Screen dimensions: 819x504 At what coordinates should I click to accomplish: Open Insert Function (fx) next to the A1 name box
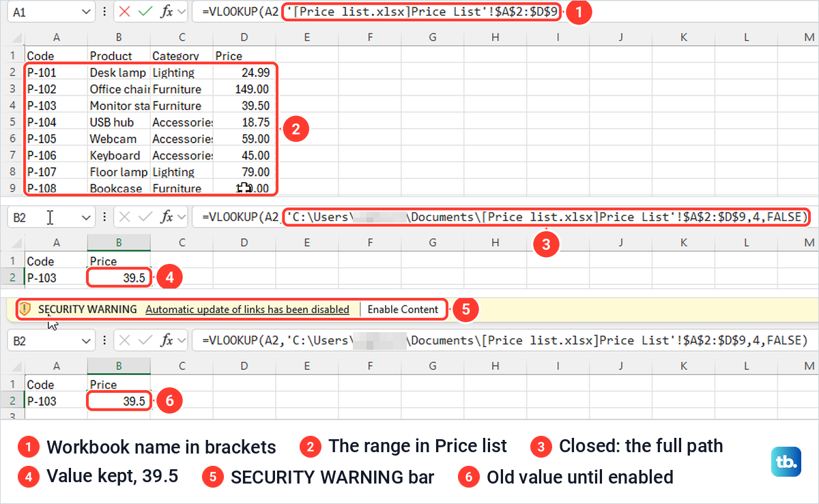[166, 12]
